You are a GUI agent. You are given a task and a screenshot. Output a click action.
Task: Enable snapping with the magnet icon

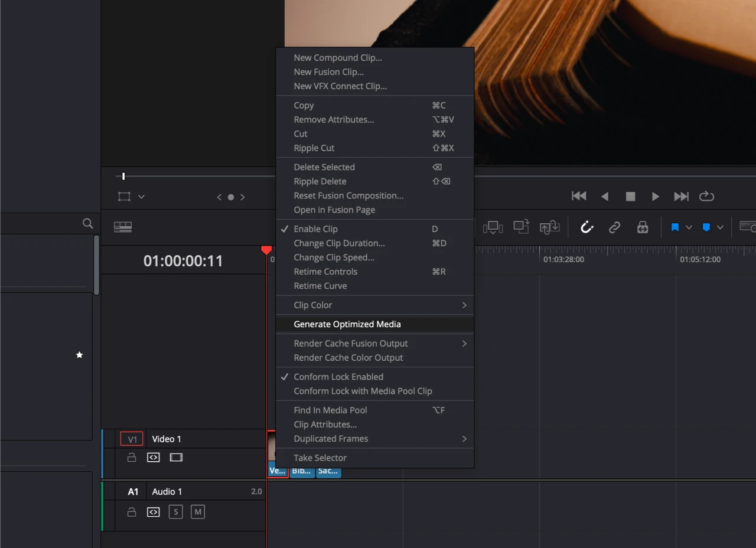coord(586,227)
